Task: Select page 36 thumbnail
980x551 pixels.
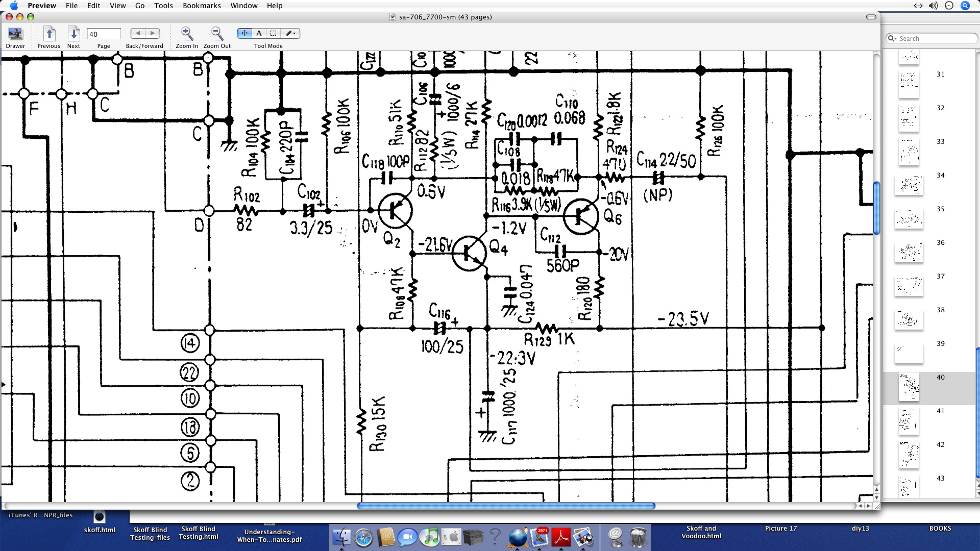Action: tap(909, 253)
